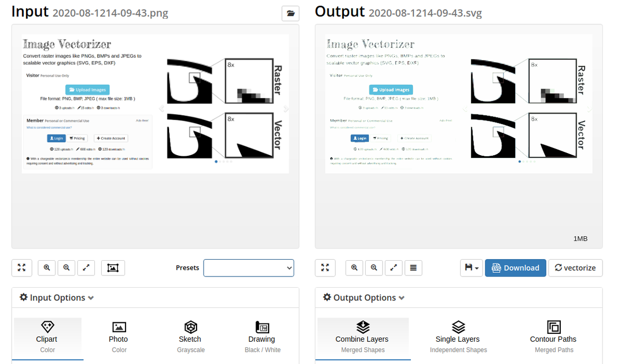
Task: Select the Clipart Color mode tab
Action: click(48, 339)
